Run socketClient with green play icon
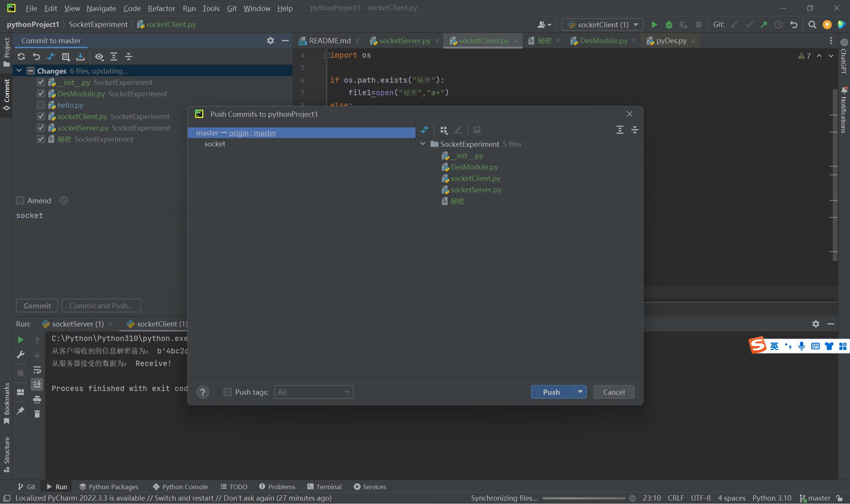Viewport: 850px width, 504px height. click(x=654, y=25)
